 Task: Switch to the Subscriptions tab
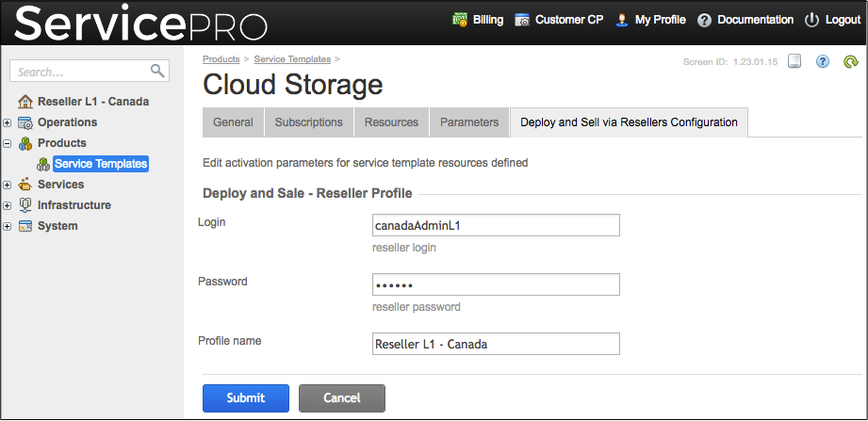[308, 122]
